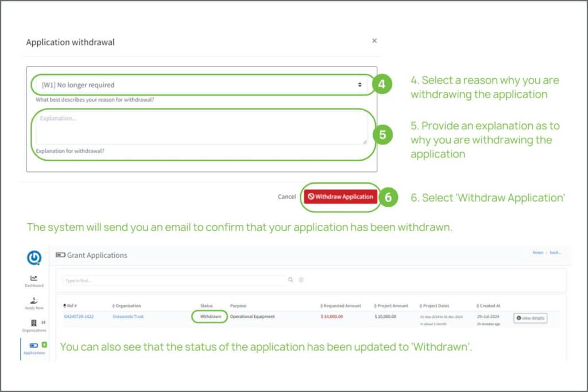Open the Dashboard icon in the sidebar
The image size is (588, 392).
point(34,278)
